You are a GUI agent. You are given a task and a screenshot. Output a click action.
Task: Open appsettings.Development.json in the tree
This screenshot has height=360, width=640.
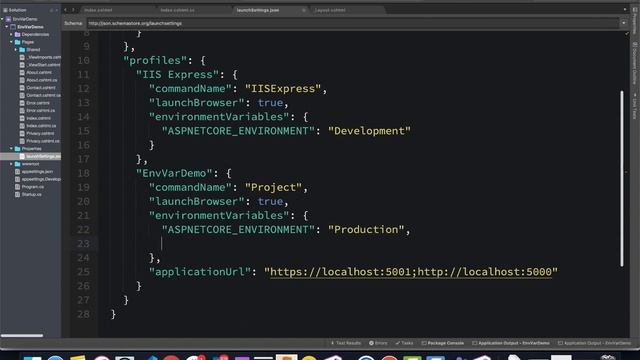(41, 180)
